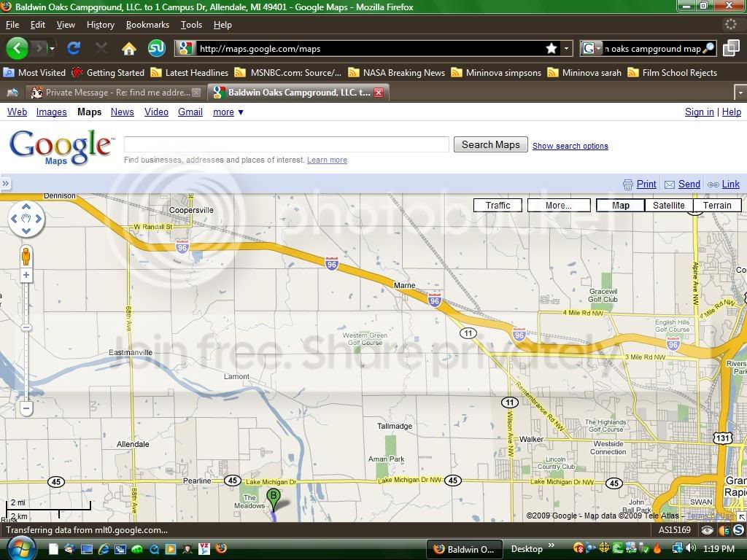Click the window-stack toolbar icon
Viewport: 747px width, 560px height.
tap(731, 48)
